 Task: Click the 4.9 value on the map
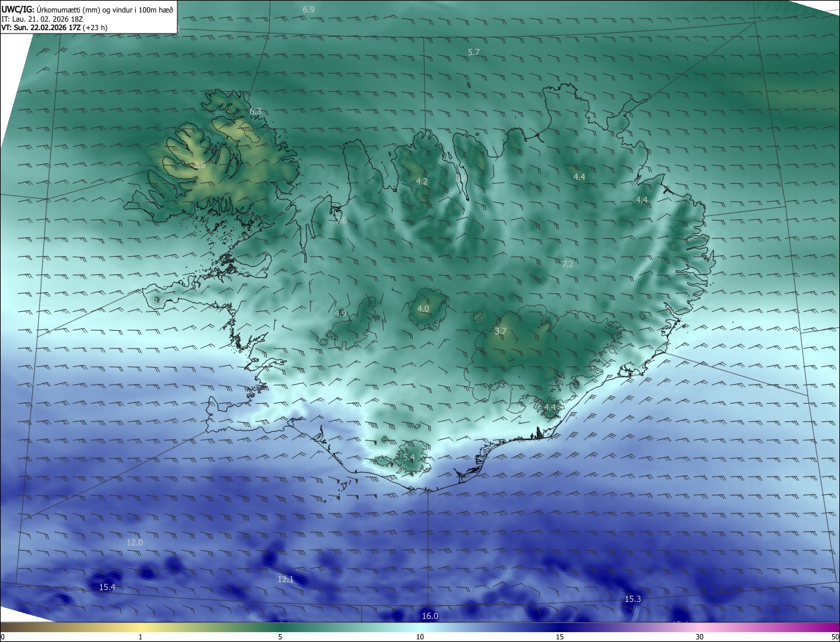pyautogui.click(x=340, y=314)
